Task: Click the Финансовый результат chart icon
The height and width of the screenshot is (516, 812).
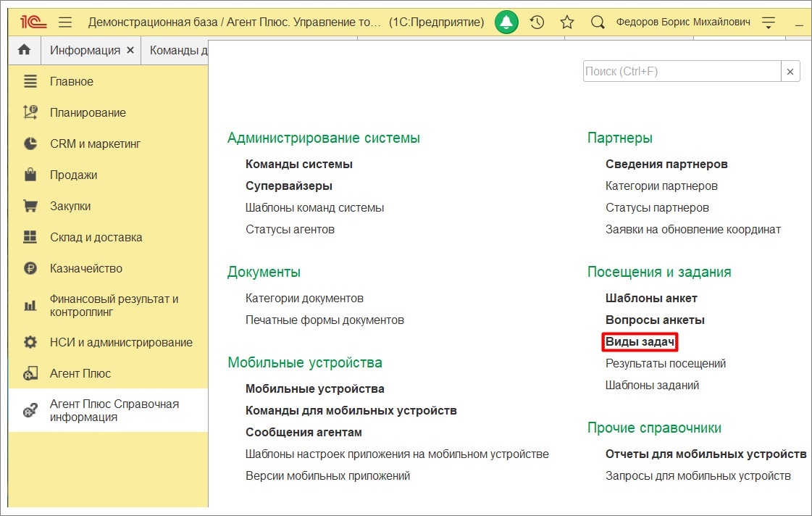Action: pos(30,306)
